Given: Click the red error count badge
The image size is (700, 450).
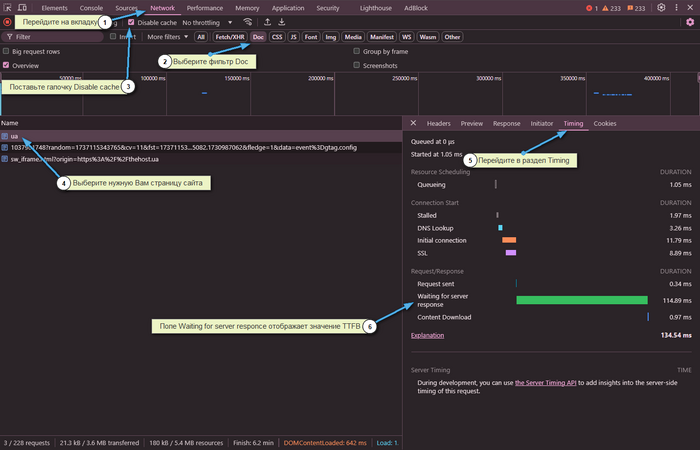Looking at the screenshot, I should (592, 8).
